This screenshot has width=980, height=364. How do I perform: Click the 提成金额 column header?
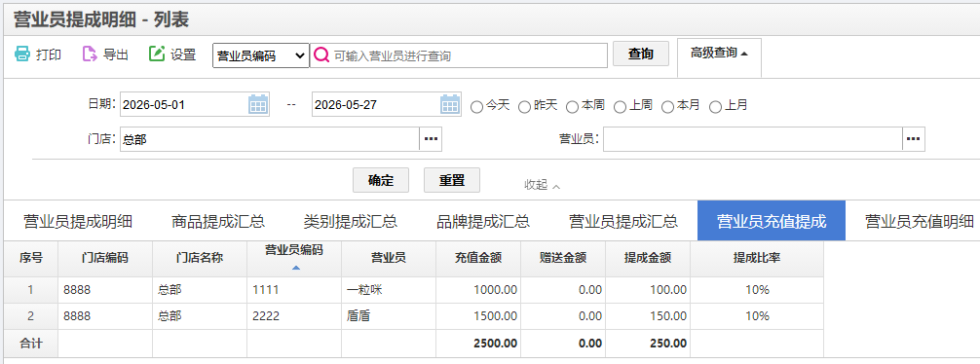(648, 258)
